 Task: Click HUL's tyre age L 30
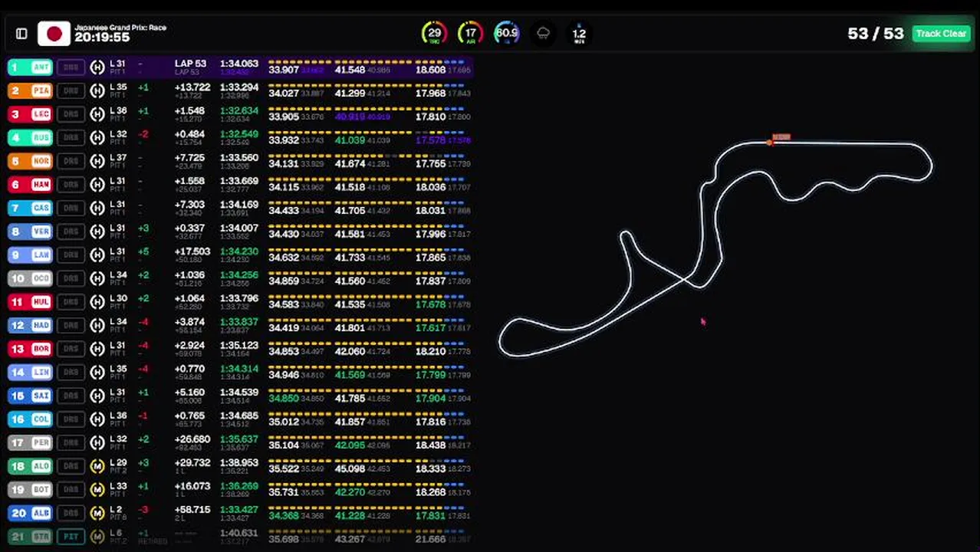tap(118, 298)
